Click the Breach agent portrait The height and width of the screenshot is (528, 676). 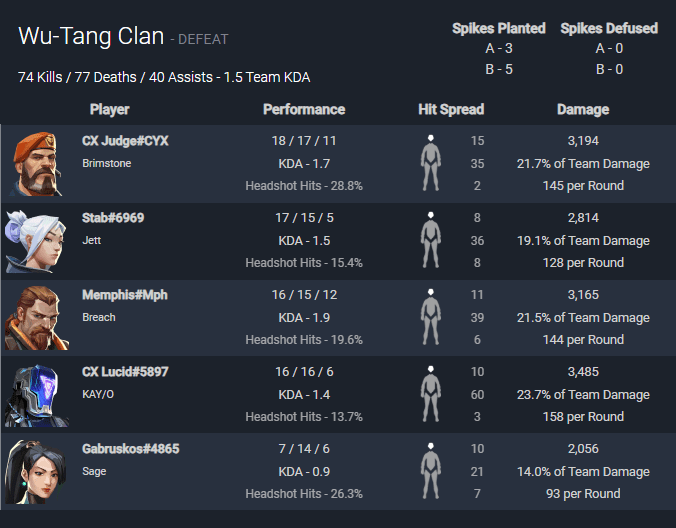[x=37, y=318]
